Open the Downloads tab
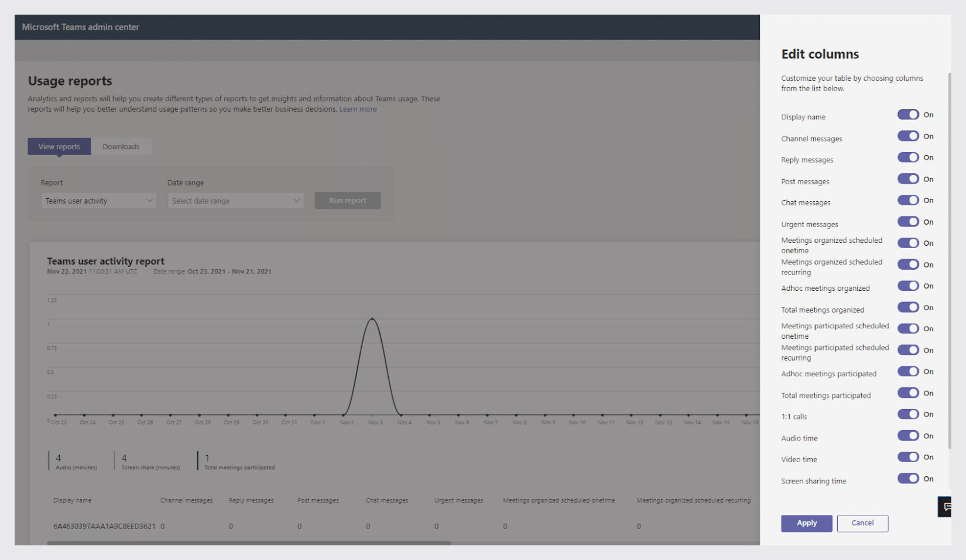 [121, 147]
